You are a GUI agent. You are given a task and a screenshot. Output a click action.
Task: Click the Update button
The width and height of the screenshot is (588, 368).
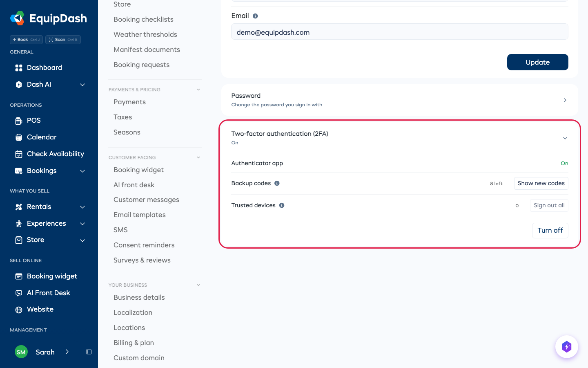click(538, 62)
